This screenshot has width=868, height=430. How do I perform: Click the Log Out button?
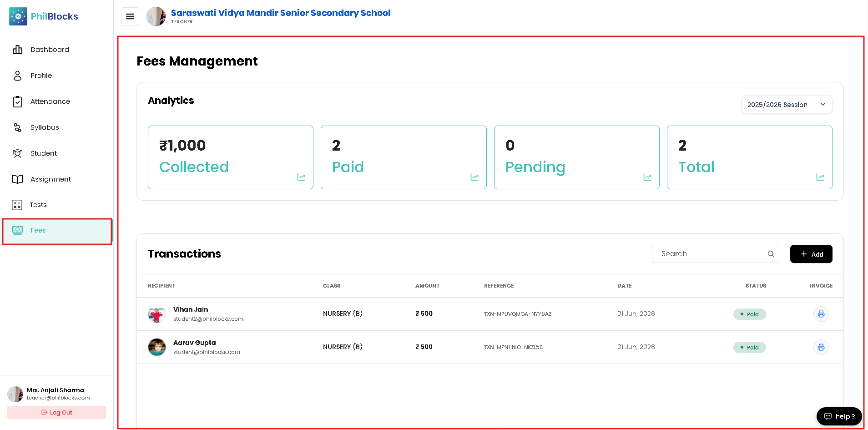[57, 412]
